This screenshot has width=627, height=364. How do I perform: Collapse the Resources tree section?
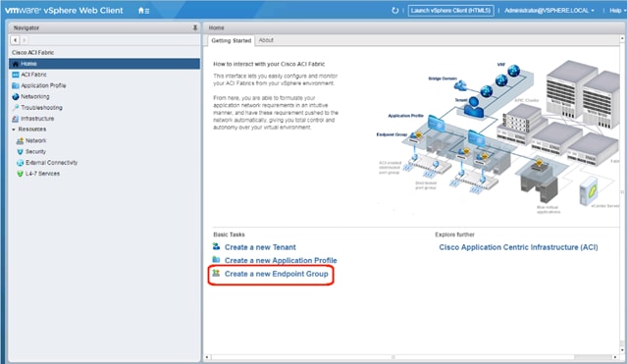[x=14, y=130]
